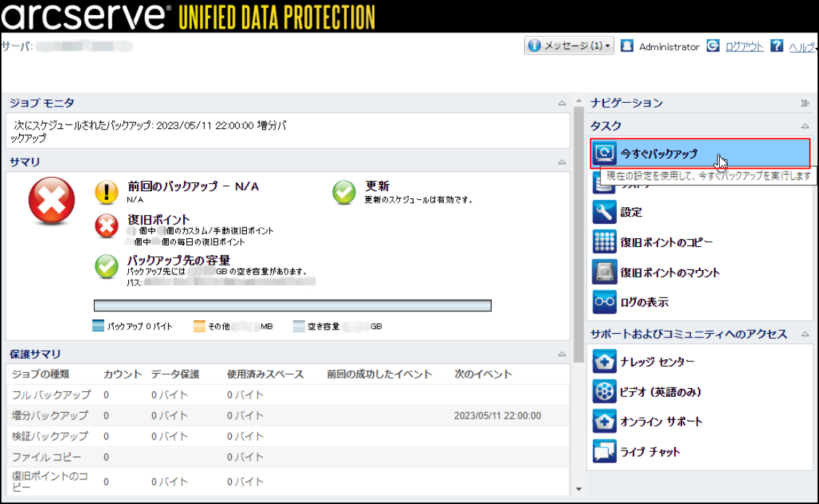Viewport: 819px width, 504px height.
Task: Click the ログアウト link
Action: pyautogui.click(x=744, y=46)
